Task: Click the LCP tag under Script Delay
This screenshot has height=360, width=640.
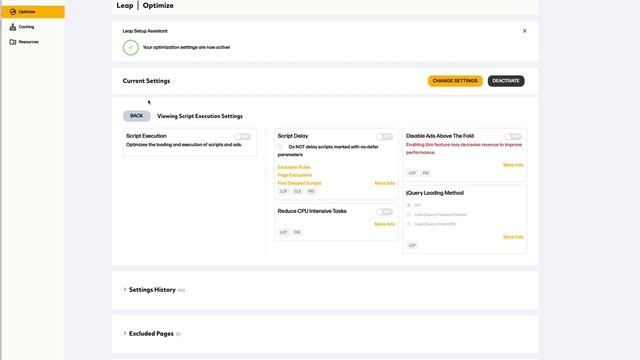Action: [x=283, y=191]
